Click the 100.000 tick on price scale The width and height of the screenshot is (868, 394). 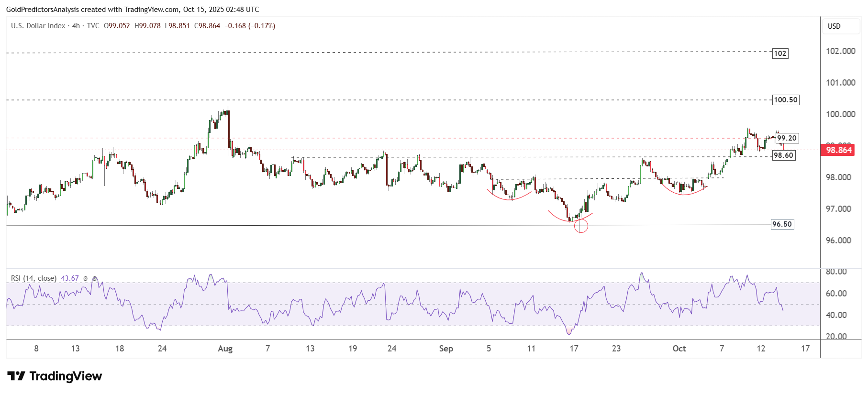point(840,114)
